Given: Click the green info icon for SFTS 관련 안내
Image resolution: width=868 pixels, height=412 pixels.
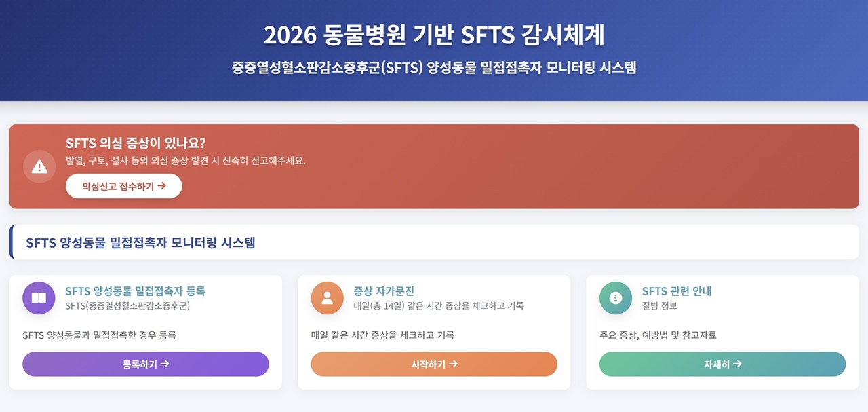Looking at the screenshot, I should coord(616,298).
